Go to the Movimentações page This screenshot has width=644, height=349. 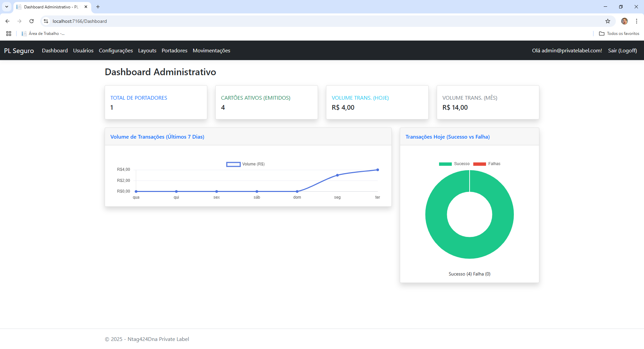[x=211, y=51]
